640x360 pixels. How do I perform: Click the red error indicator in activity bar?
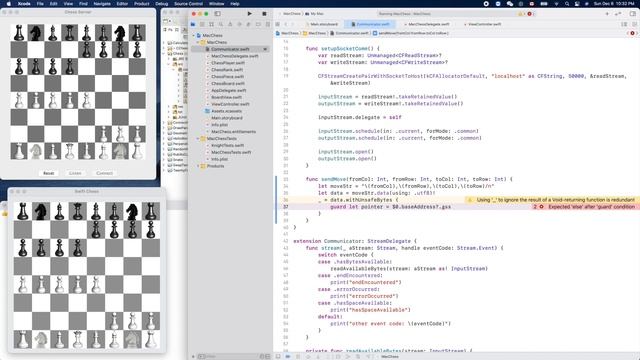point(529,14)
